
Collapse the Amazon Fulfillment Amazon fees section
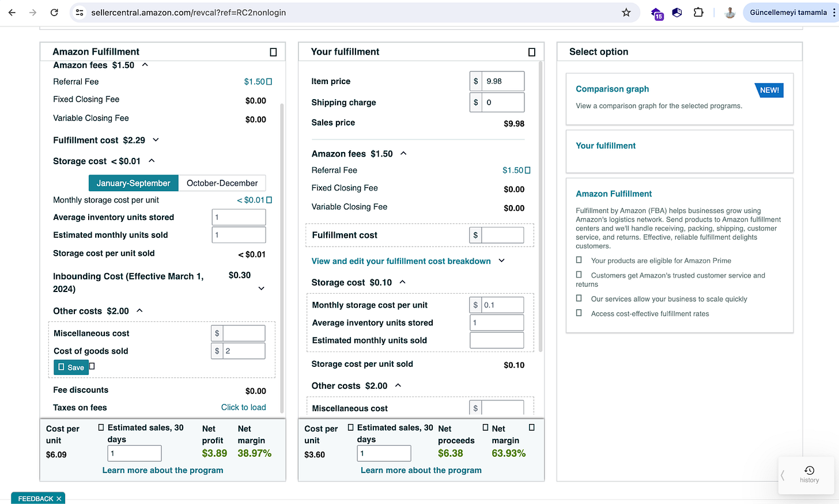145,65
